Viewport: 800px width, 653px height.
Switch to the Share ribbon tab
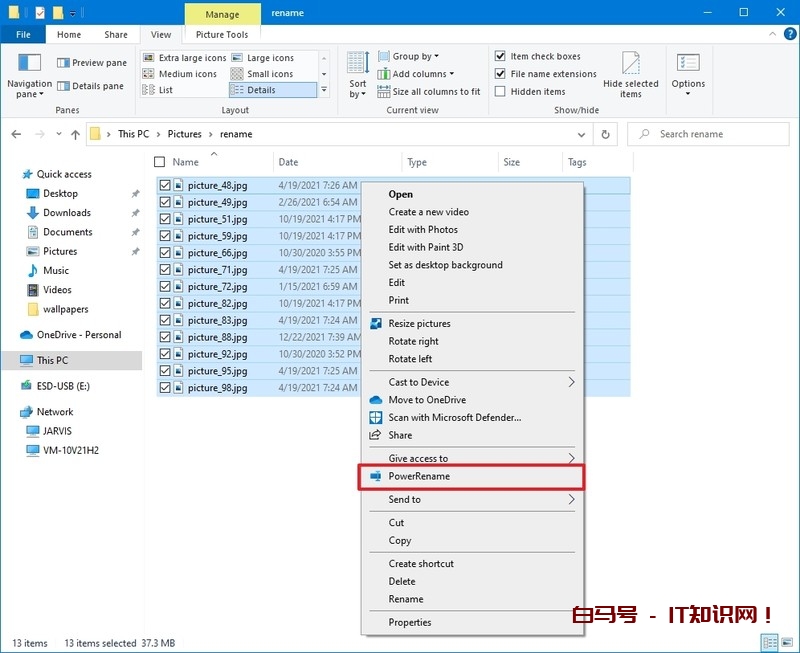116,35
